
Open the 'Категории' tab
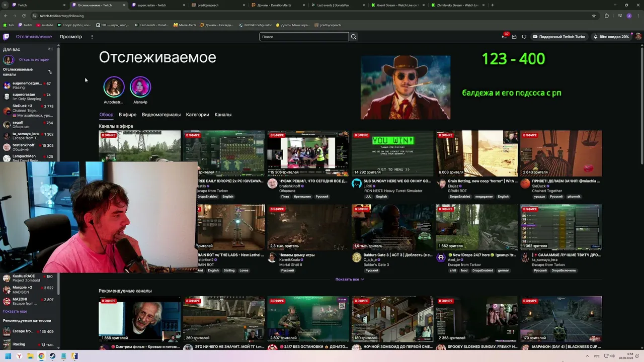[197, 115]
